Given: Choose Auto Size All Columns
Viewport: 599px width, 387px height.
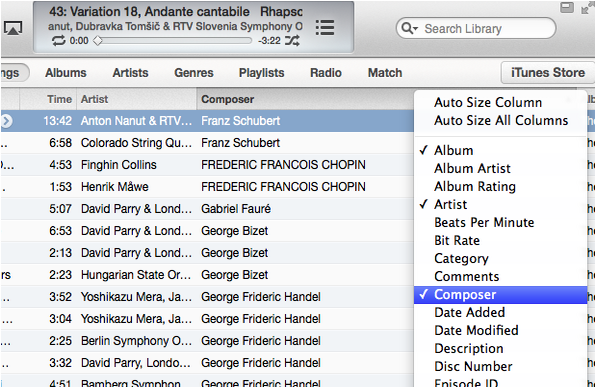Looking at the screenshot, I should 500,121.
